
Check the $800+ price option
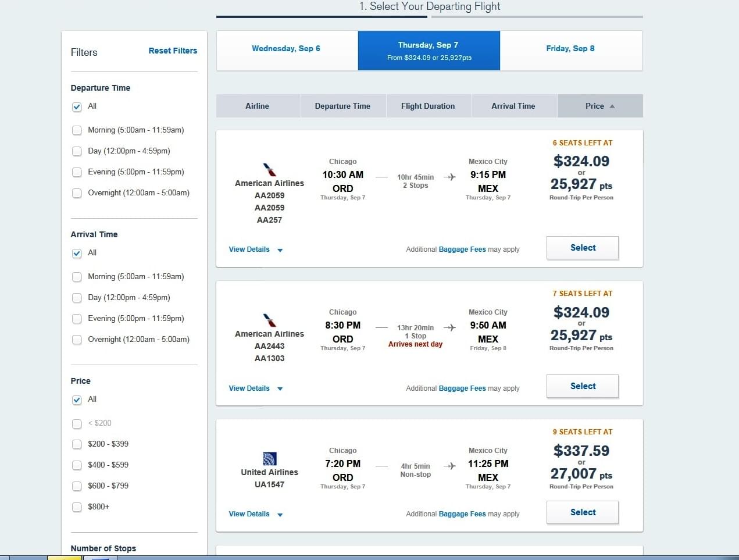(77, 507)
